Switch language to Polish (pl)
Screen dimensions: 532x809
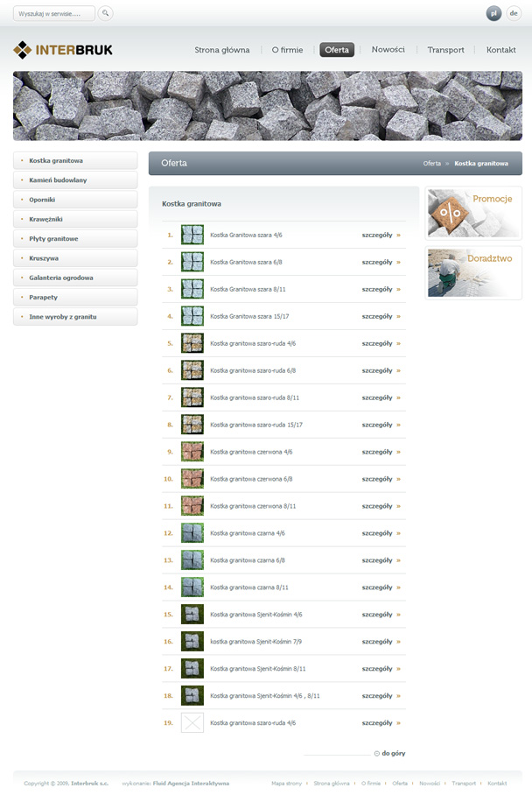[493, 13]
